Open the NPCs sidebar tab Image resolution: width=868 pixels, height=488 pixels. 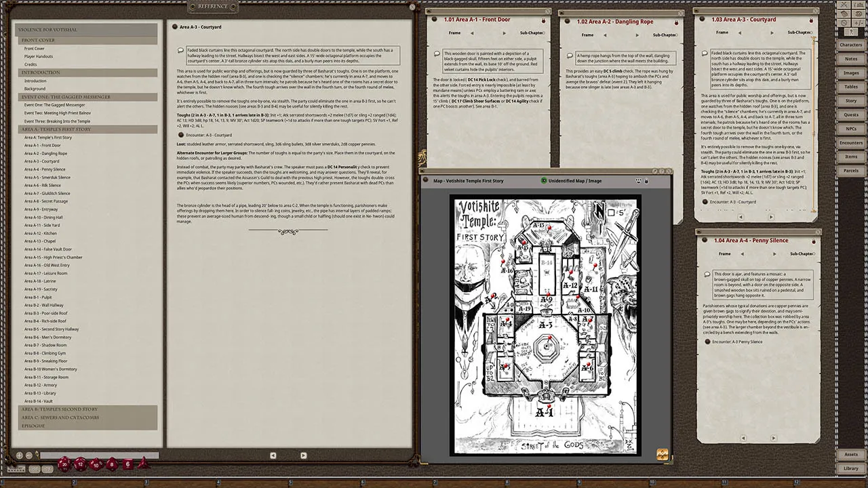(x=850, y=129)
